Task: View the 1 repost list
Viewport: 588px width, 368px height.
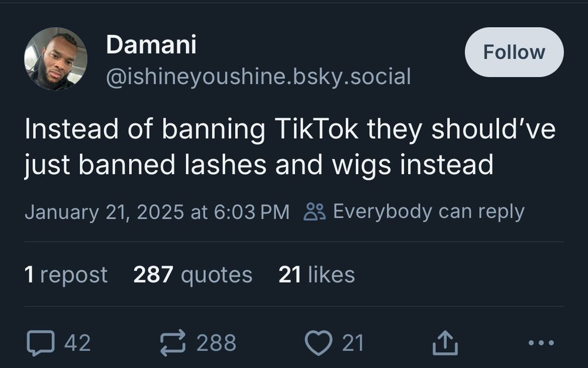Action: tap(66, 274)
